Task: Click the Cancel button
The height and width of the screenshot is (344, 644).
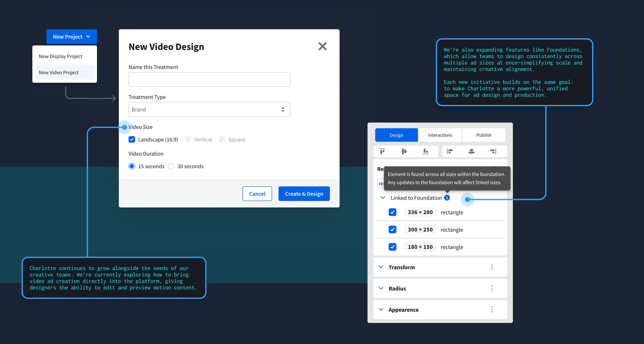Action: pyautogui.click(x=257, y=194)
